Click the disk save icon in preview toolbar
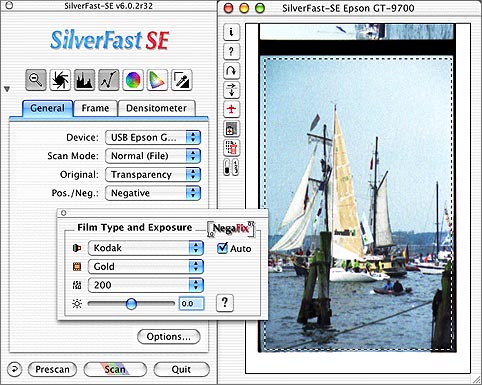This screenshot has width=482, height=385. (231, 129)
